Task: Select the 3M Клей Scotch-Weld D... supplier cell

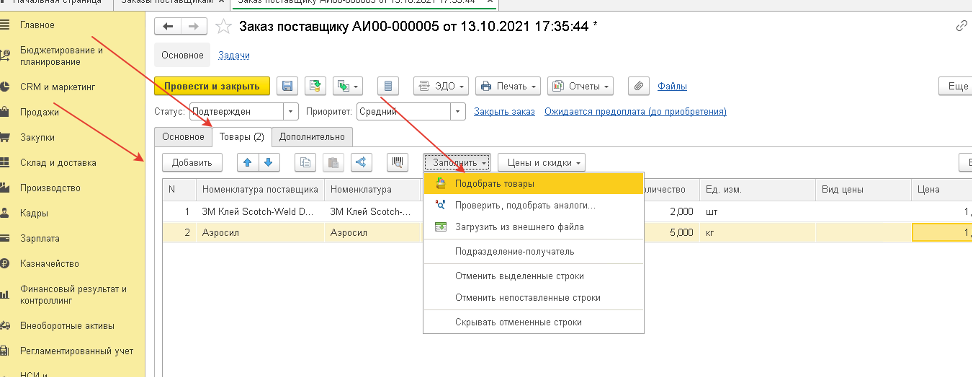Action: tap(261, 211)
